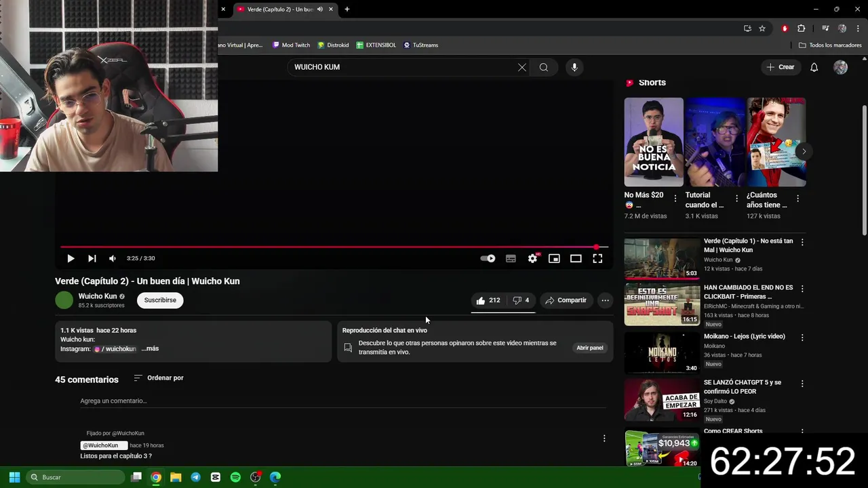Click the Compartir share button
Screen dimensions: 868x488
coord(566,300)
